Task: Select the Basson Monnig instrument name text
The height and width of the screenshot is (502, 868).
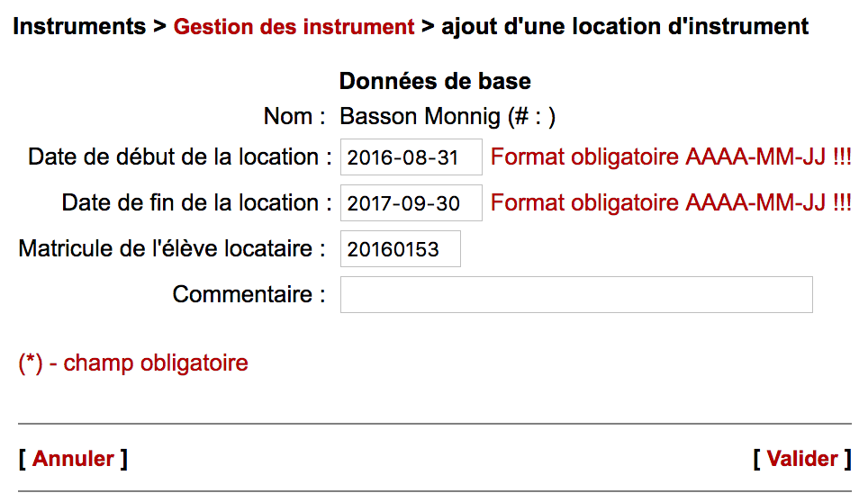Action: coord(447,117)
